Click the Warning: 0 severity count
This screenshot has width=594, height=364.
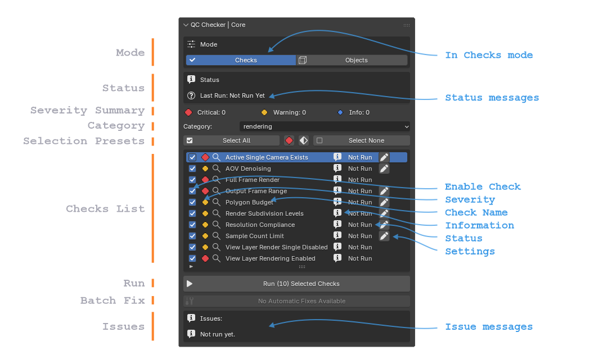tap(290, 112)
